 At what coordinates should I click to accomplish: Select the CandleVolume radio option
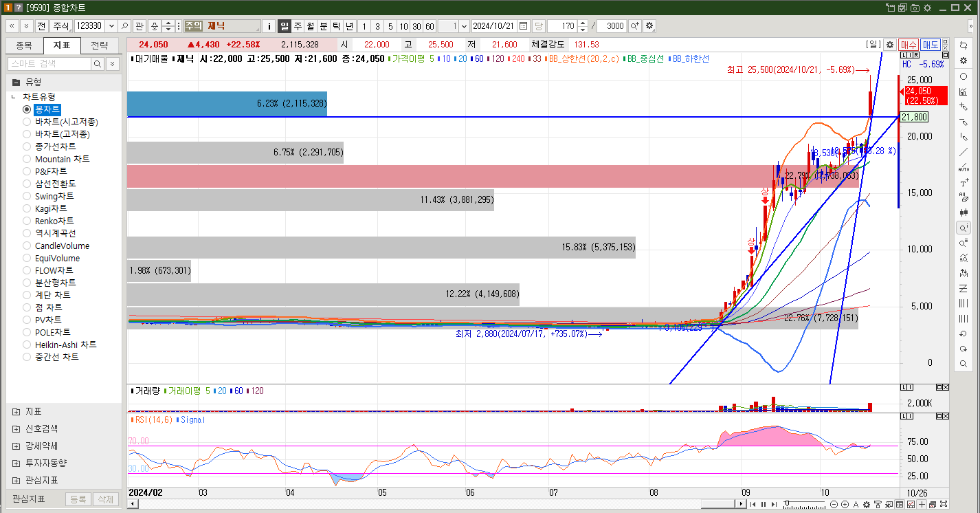pyautogui.click(x=27, y=245)
